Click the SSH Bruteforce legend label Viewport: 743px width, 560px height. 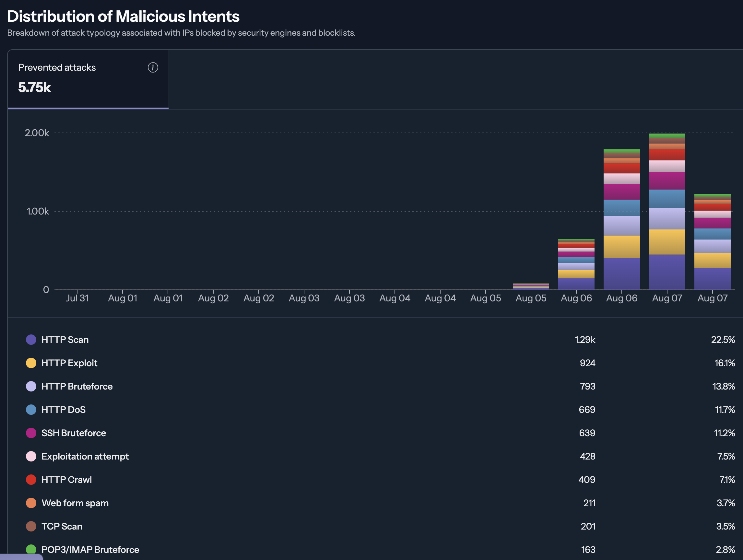tap(74, 433)
